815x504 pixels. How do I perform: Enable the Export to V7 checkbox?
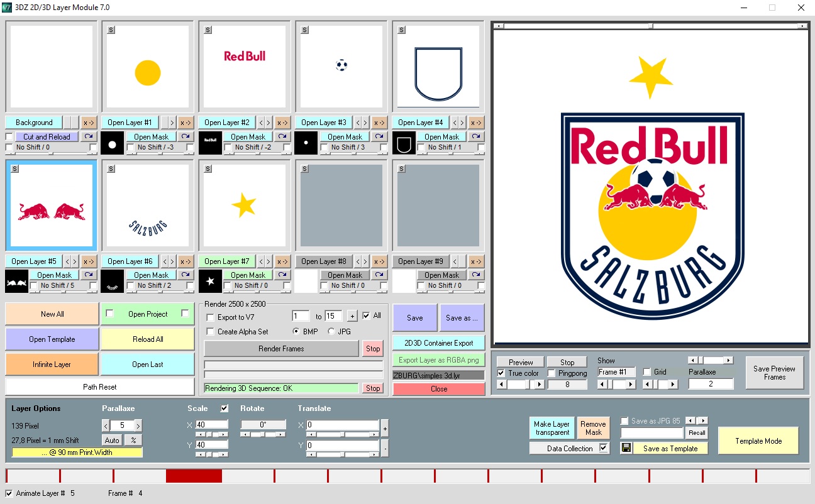210,317
